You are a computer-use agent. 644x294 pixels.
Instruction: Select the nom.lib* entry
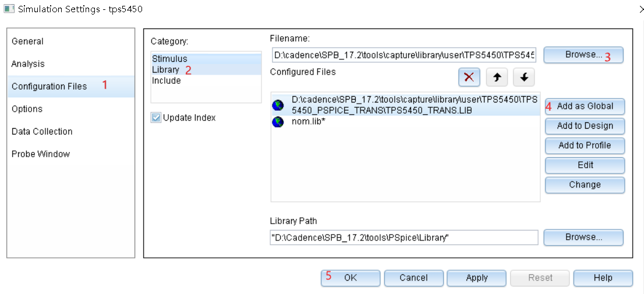point(405,122)
